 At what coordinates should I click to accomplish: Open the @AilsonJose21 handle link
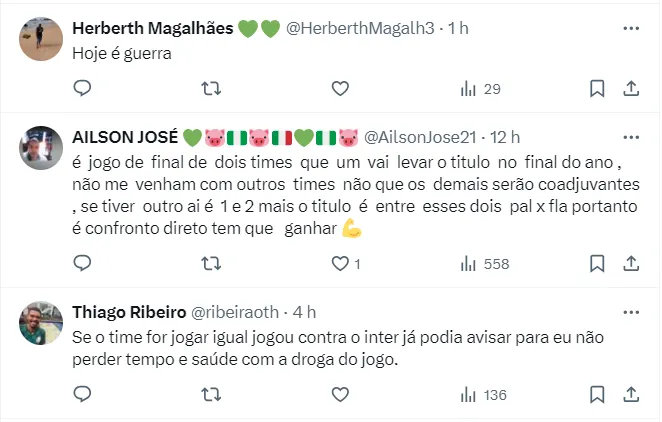tap(419, 136)
